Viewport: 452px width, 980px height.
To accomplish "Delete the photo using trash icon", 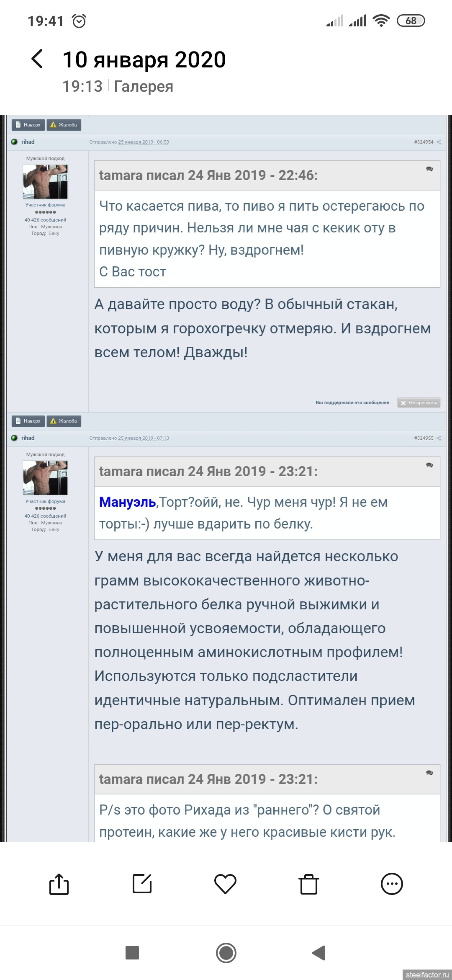I will tap(308, 884).
